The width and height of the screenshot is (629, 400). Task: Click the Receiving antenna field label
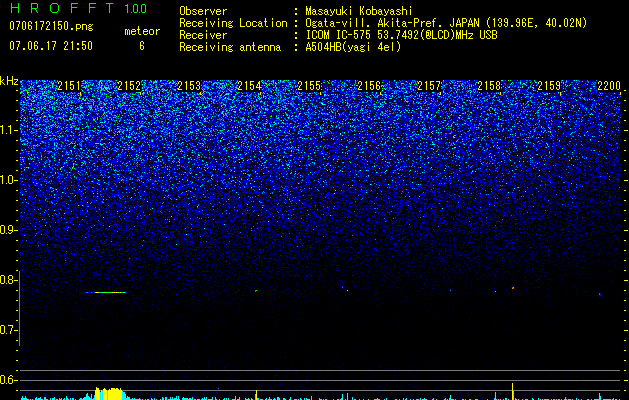(x=230, y=47)
